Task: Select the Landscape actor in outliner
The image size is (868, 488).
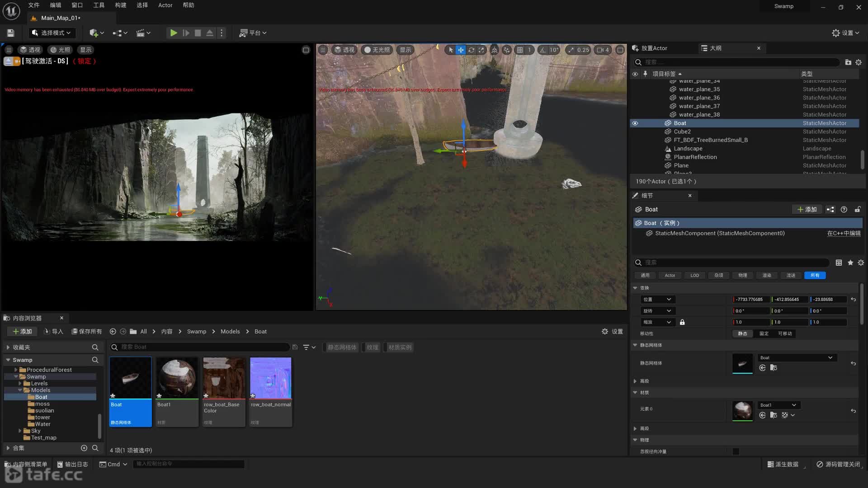Action: click(x=688, y=149)
